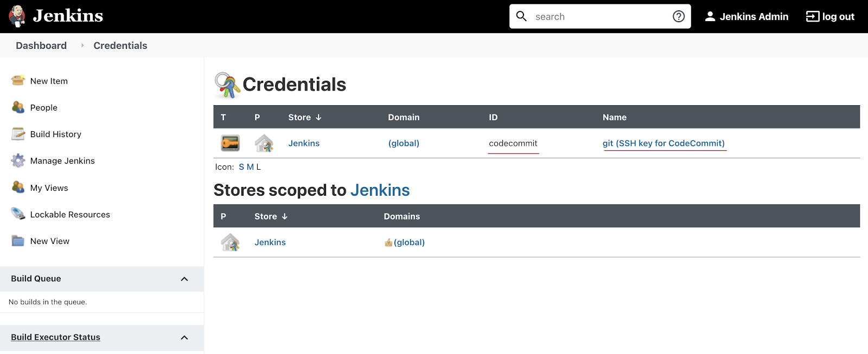Image resolution: width=868 pixels, height=354 pixels.
Task: Collapse the Build Executor Status panel
Action: pos(184,337)
